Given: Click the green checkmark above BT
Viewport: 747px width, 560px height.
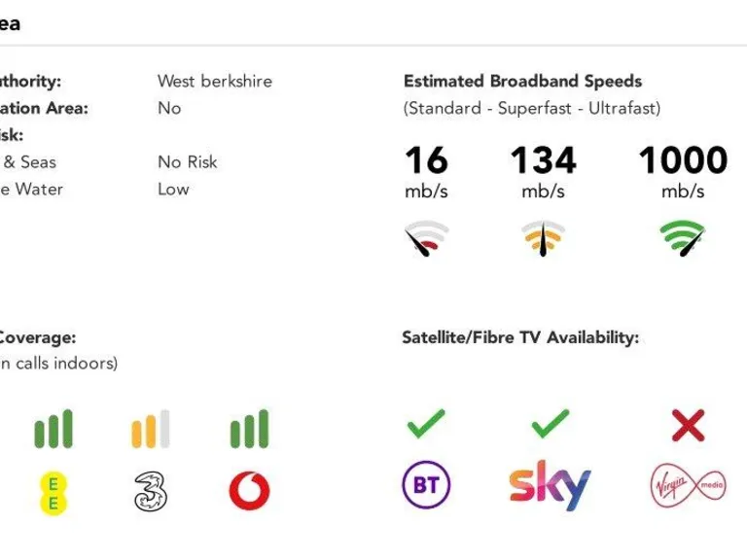Looking at the screenshot, I should pos(426,424).
